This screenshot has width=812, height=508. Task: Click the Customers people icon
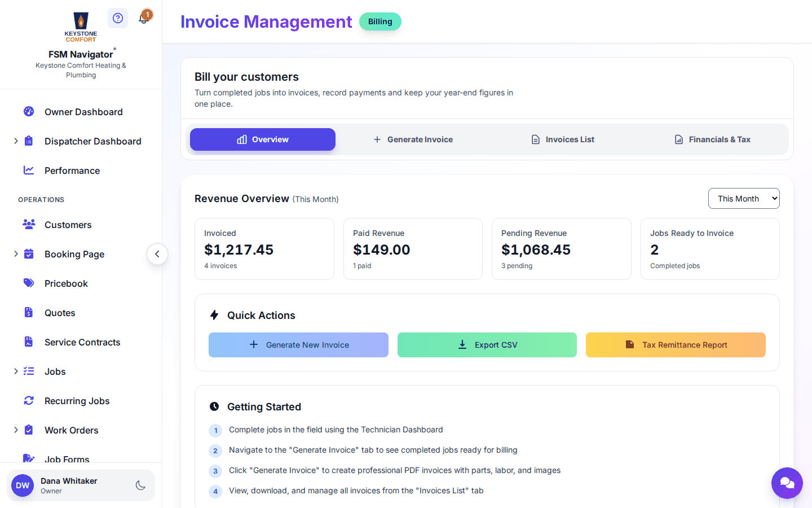tap(29, 224)
